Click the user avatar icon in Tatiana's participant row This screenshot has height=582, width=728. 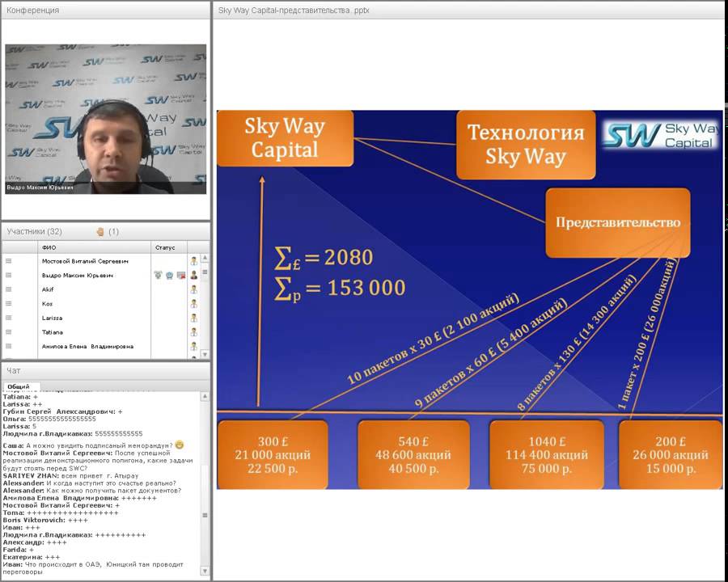tap(193, 332)
